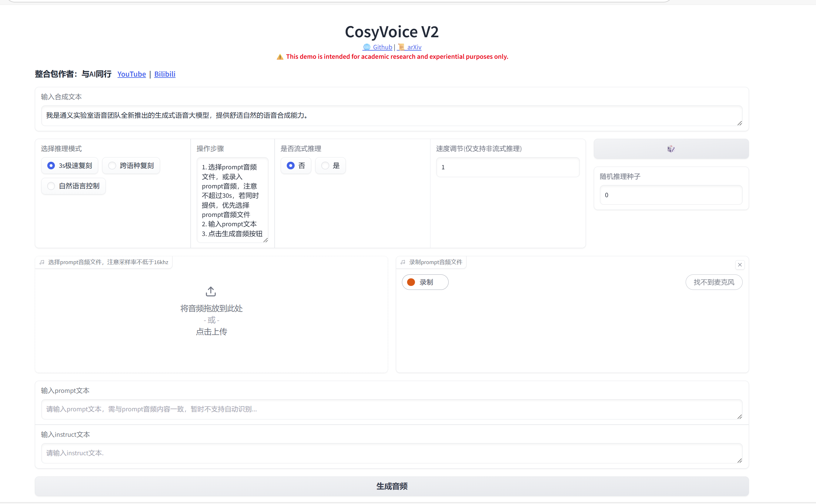This screenshot has height=504, width=816.
Task: Click the CosyVoice V2 heading
Action: tap(392, 32)
